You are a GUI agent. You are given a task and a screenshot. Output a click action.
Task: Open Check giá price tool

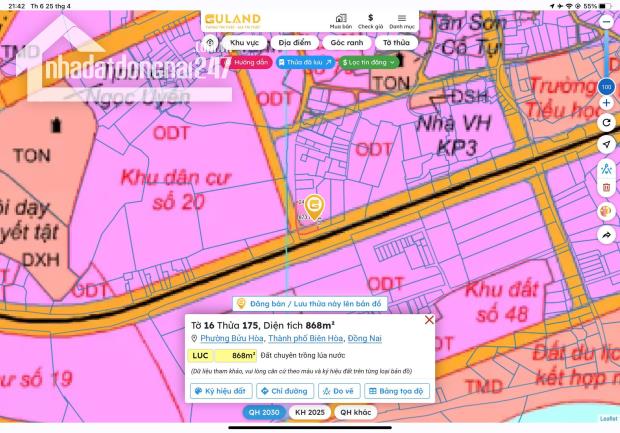tap(370, 21)
